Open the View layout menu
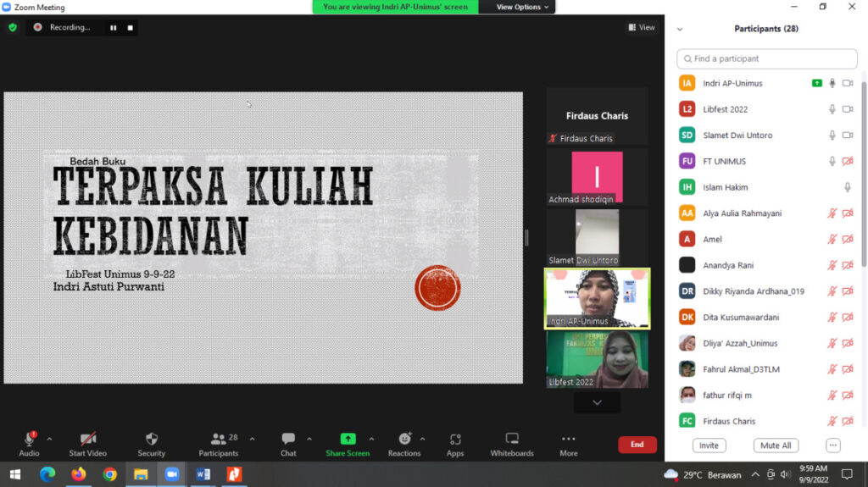The height and width of the screenshot is (487, 868). 642,27
